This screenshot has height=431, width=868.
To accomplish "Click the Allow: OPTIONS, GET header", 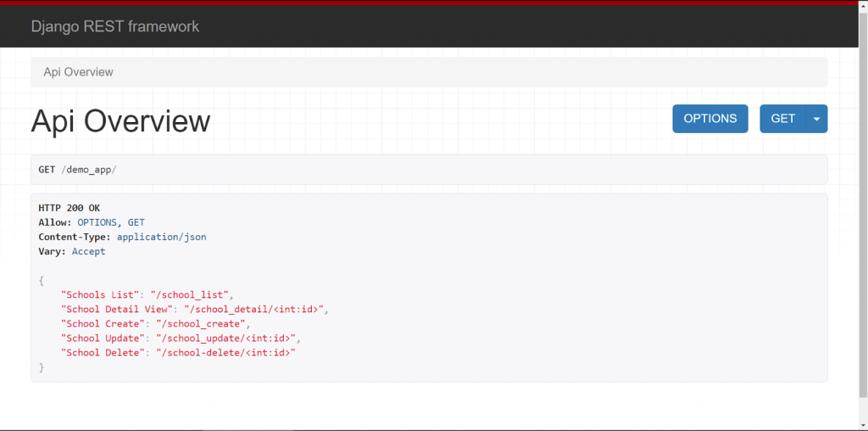I will click(x=92, y=222).
